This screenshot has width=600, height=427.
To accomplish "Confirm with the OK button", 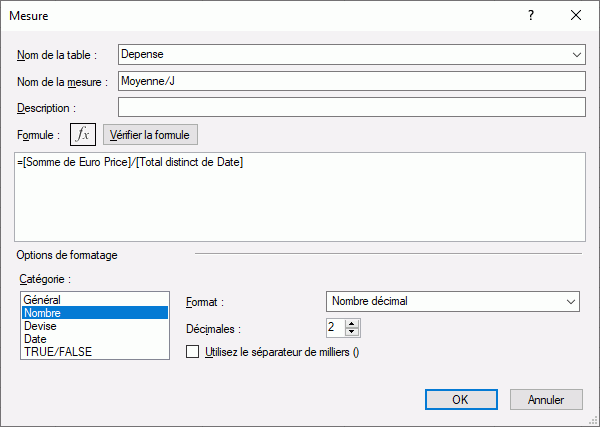I will [x=460, y=399].
